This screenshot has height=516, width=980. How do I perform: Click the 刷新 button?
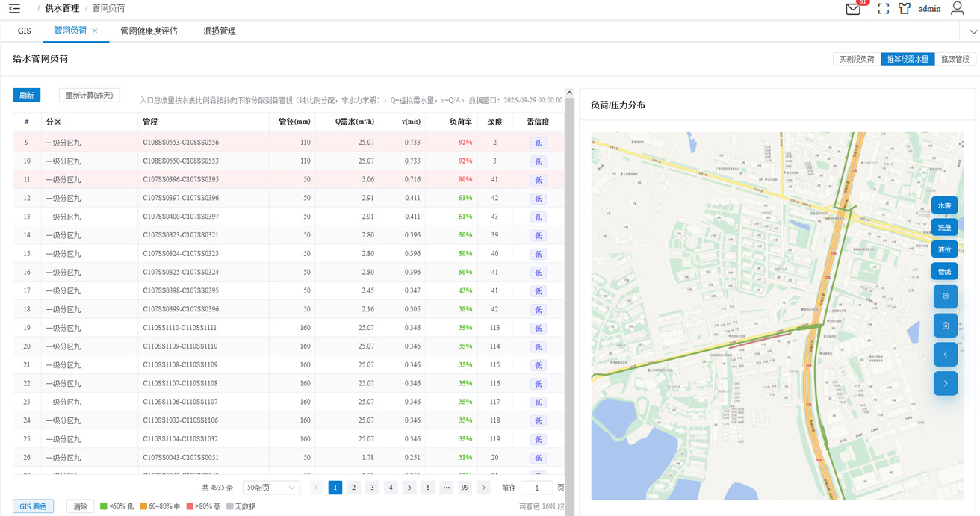[x=27, y=95]
